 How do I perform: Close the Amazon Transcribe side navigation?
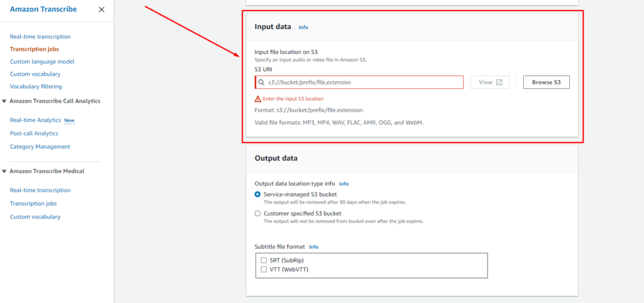101,9
